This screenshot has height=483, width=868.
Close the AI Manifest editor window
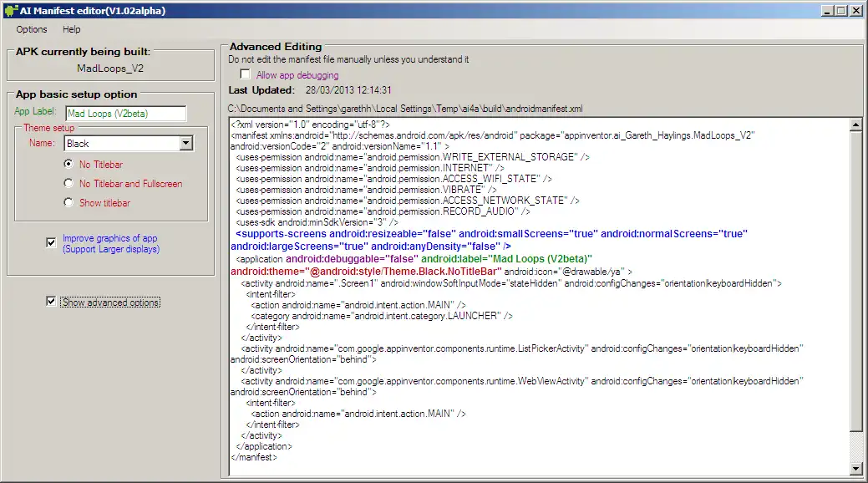[856, 11]
